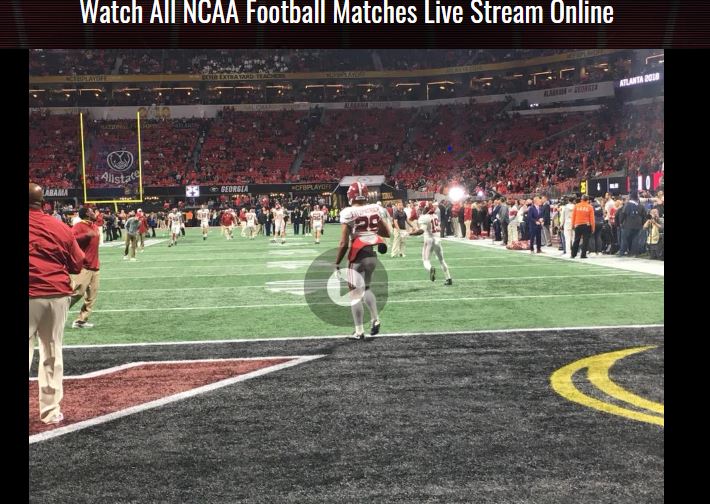This screenshot has width=710, height=504.
Task: Click the staff member in red shirt at far left
Action: click(51, 302)
